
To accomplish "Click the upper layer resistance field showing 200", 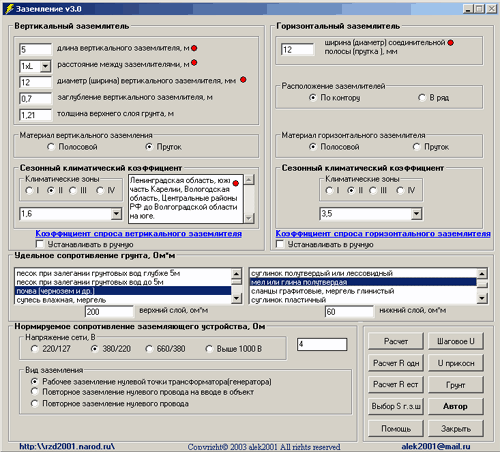I will pyautogui.click(x=109, y=312).
